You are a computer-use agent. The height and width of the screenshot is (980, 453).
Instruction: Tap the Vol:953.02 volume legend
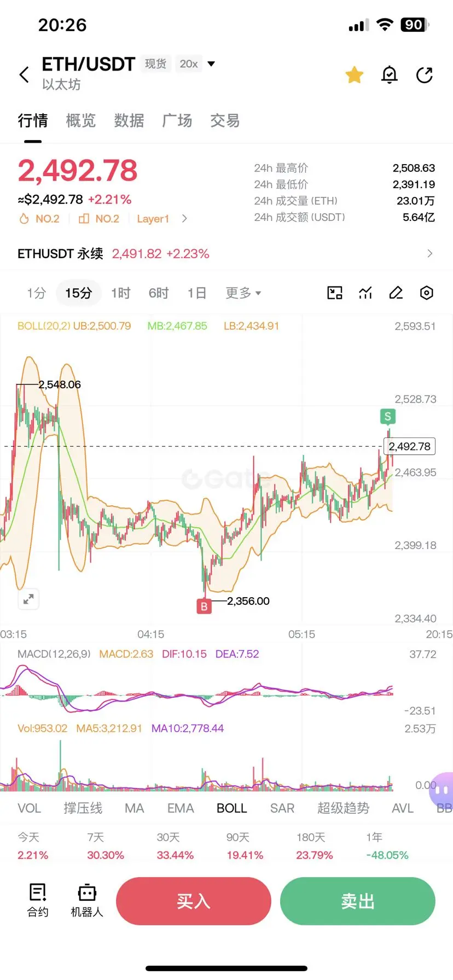[x=43, y=728]
